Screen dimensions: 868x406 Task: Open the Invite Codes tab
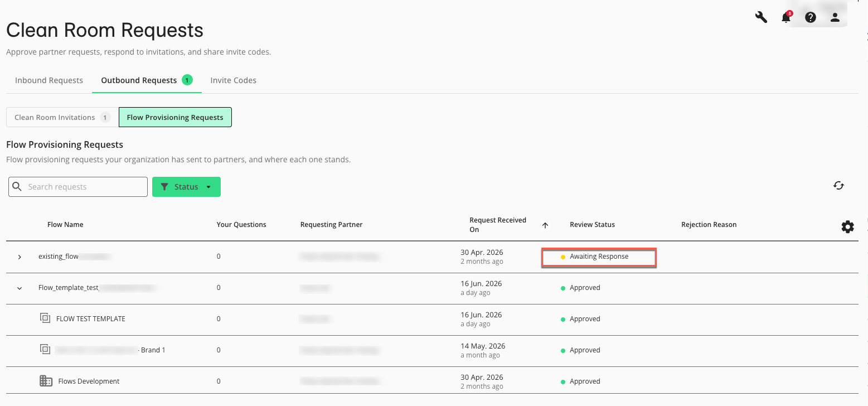click(233, 80)
